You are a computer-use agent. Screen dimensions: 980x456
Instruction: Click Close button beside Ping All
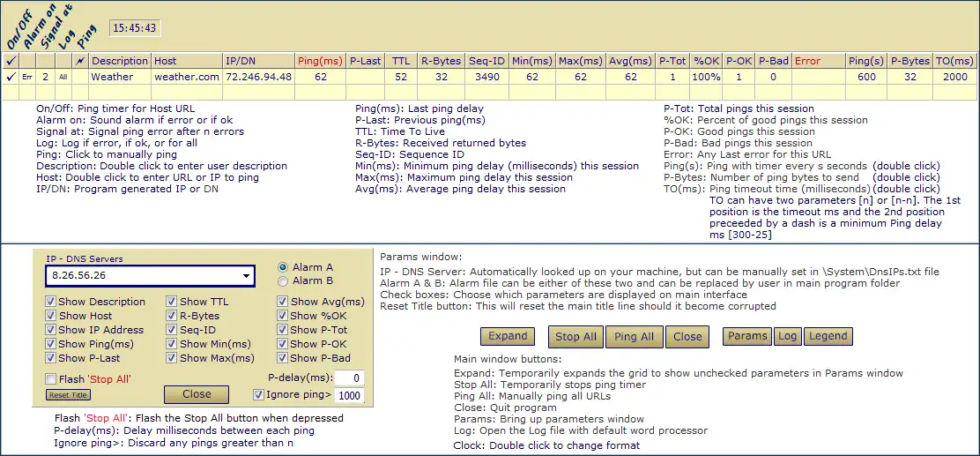(x=687, y=337)
